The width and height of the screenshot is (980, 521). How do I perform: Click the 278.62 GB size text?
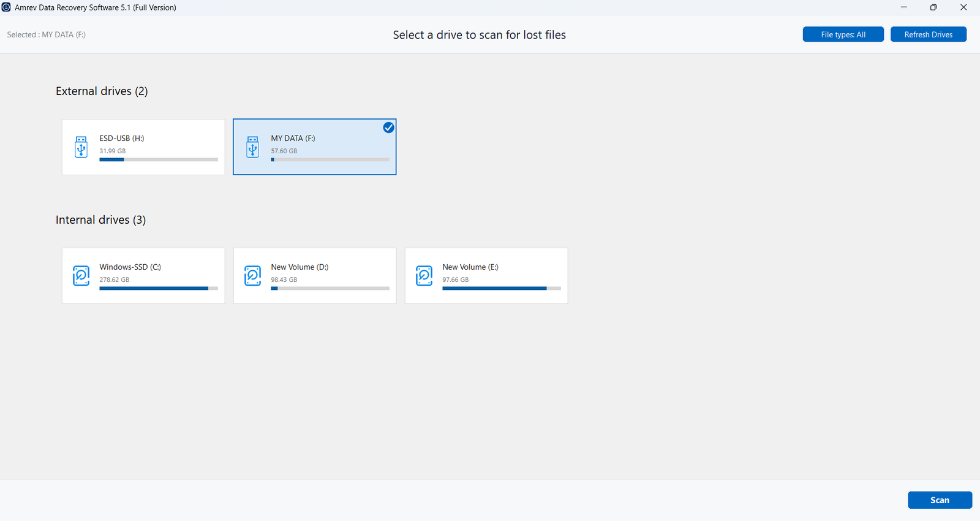pos(115,280)
